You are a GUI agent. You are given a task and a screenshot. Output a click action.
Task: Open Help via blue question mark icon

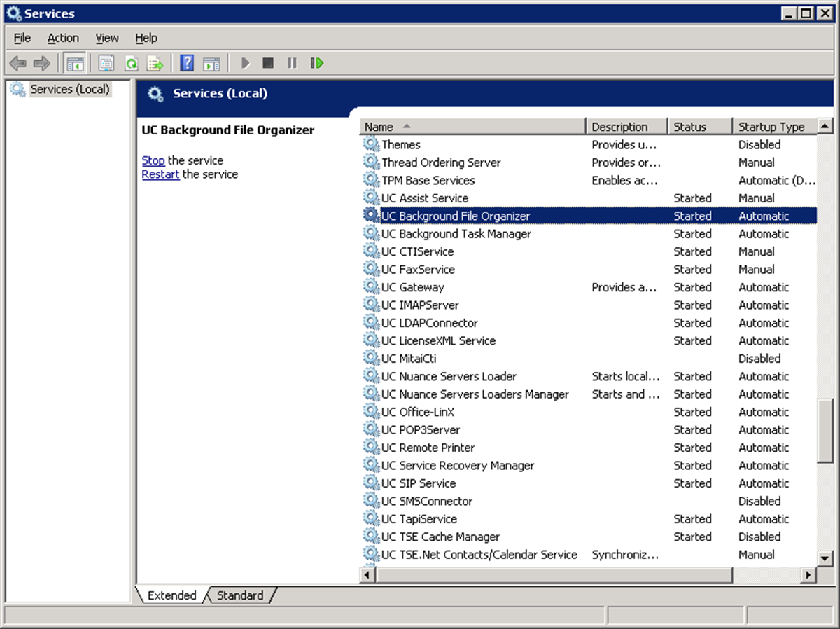[187, 64]
